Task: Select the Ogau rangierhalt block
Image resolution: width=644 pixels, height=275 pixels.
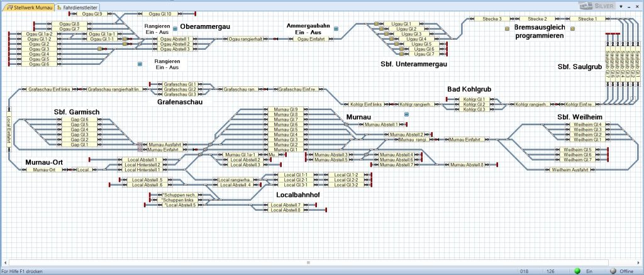Action: pyautogui.click(x=245, y=39)
